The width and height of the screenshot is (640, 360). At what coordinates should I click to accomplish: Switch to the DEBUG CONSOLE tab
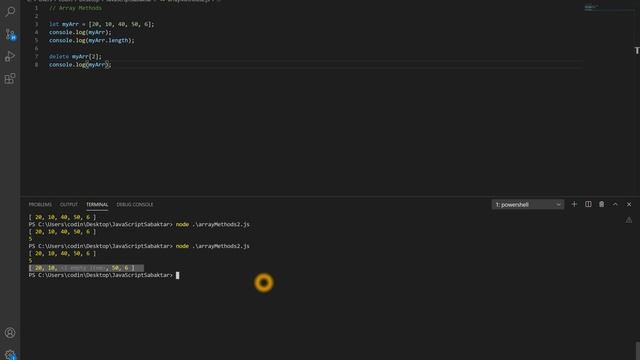pyautogui.click(x=135, y=204)
